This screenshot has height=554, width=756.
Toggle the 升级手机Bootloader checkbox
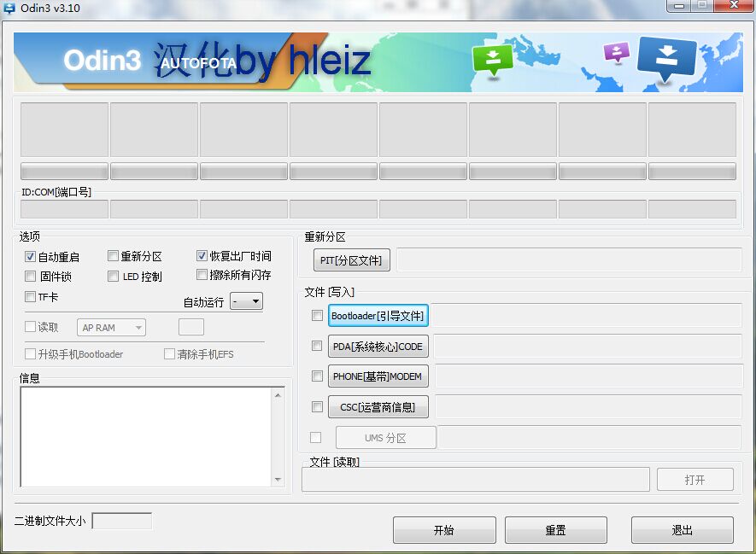(30, 354)
